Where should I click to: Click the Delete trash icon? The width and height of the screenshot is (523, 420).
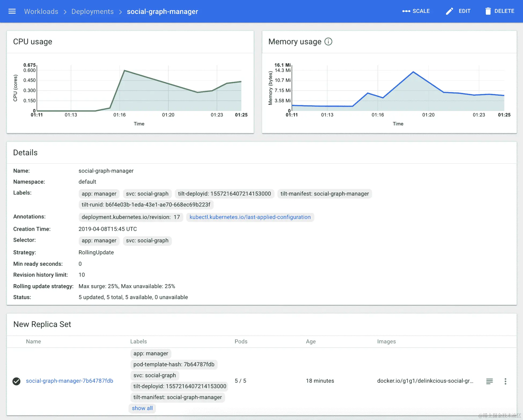(488, 11)
